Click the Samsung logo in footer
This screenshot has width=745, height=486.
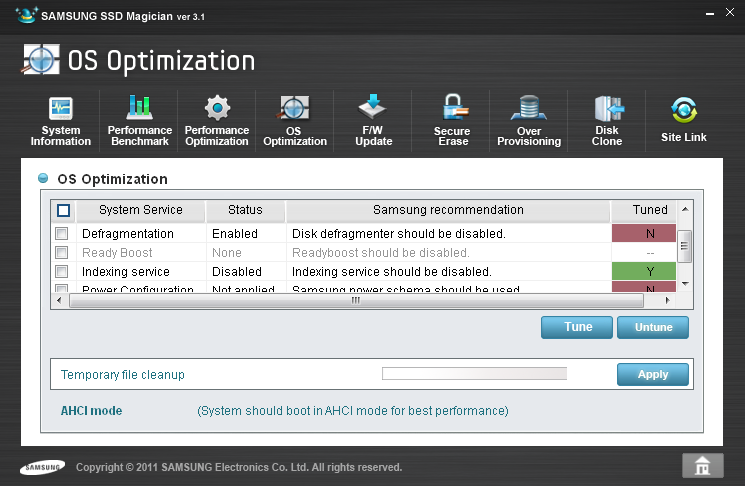[42, 467]
